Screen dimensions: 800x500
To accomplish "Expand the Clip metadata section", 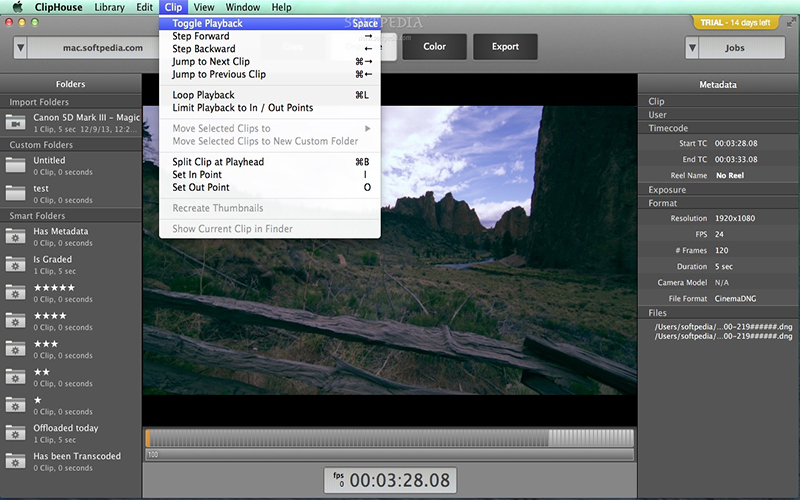I will (719, 101).
